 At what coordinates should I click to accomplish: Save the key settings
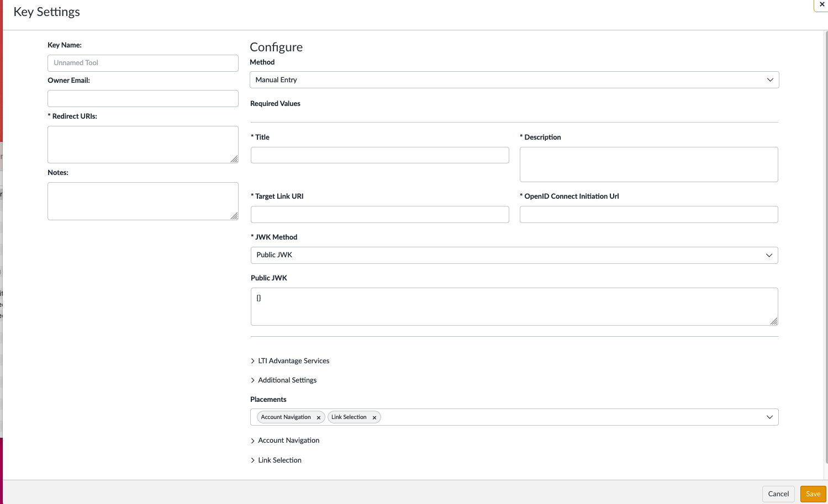813,494
